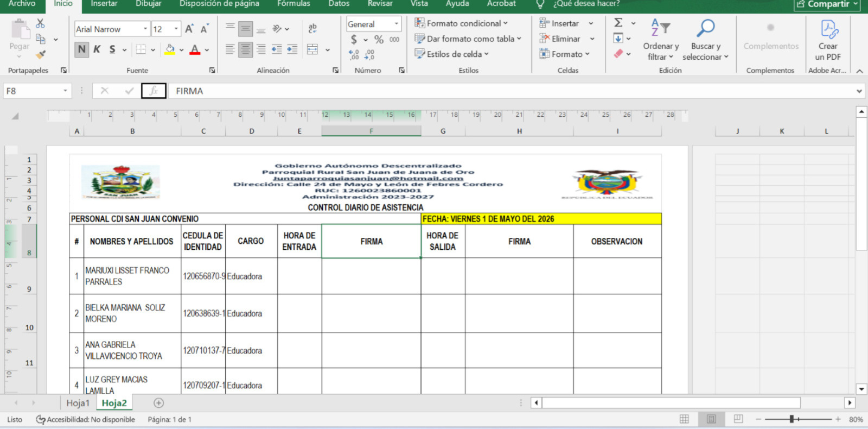This screenshot has width=868, height=429.
Task: Toggle italic formatting K button
Action: pyautogui.click(x=97, y=49)
